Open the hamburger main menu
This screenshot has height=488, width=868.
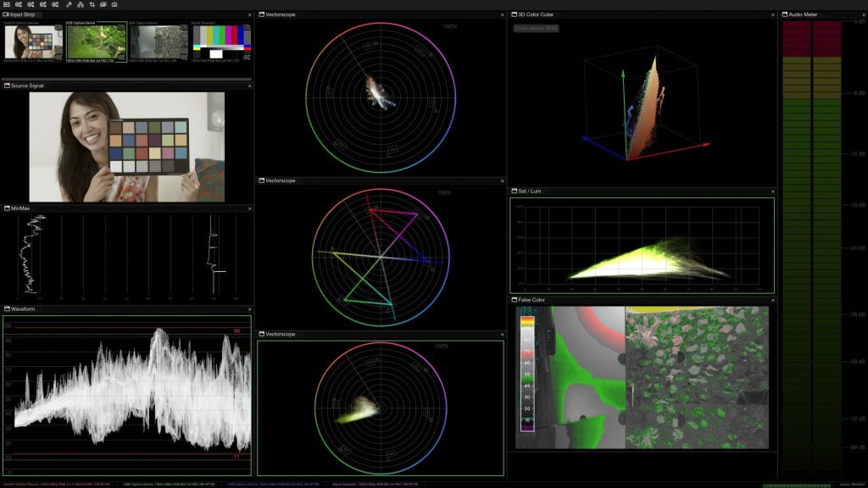pyautogui.click(x=6, y=4)
